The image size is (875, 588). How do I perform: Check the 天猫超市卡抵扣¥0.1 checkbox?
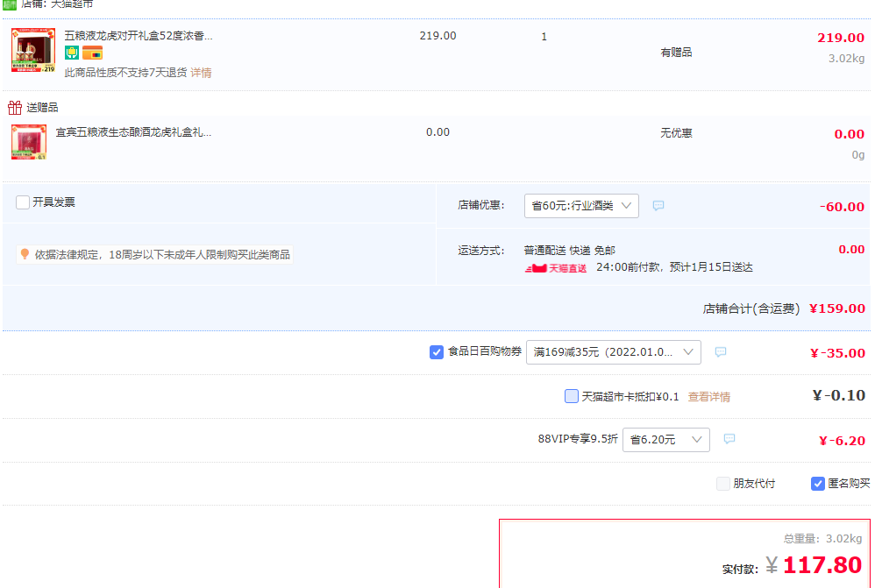click(x=572, y=396)
